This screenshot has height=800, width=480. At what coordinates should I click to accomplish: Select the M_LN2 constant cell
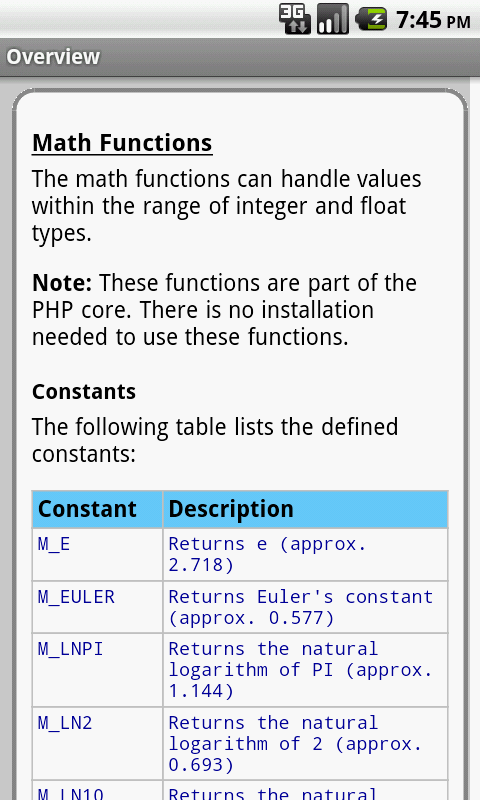click(x=97, y=744)
